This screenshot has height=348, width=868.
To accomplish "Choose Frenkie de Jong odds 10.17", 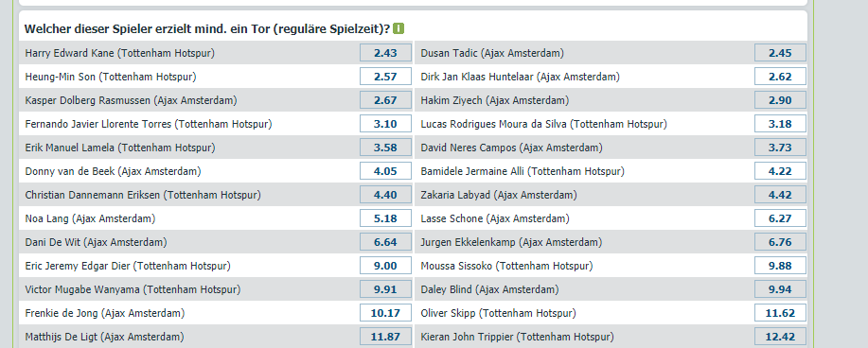I will pyautogui.click(x=385, y=313).
